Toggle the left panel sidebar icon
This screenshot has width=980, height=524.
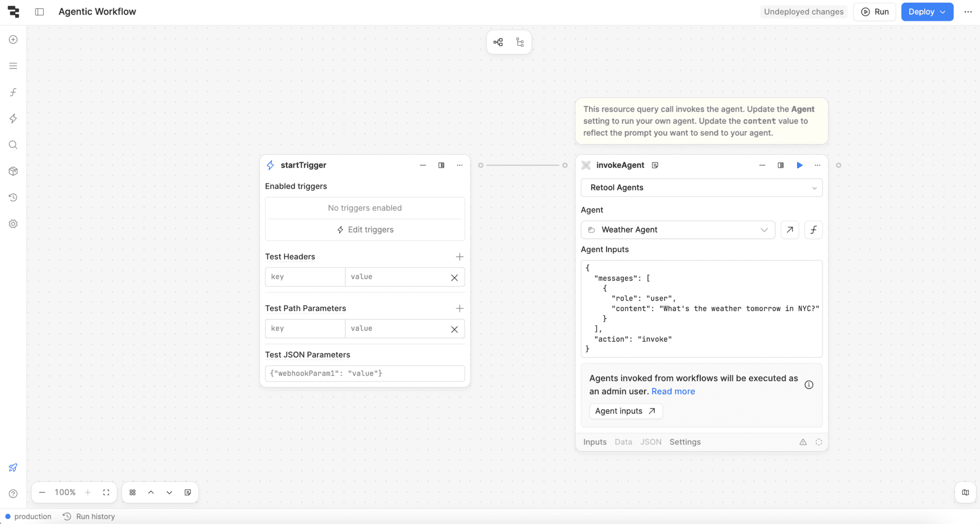(39, 11)
